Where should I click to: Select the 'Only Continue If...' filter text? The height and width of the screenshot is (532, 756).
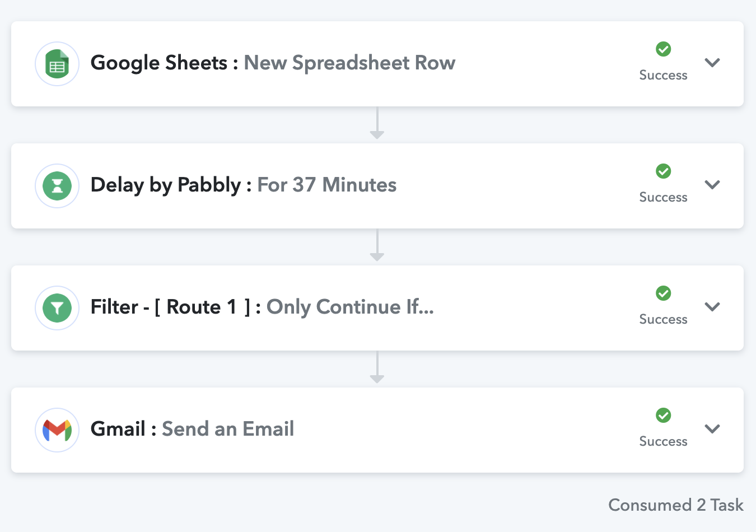(350, 307)
